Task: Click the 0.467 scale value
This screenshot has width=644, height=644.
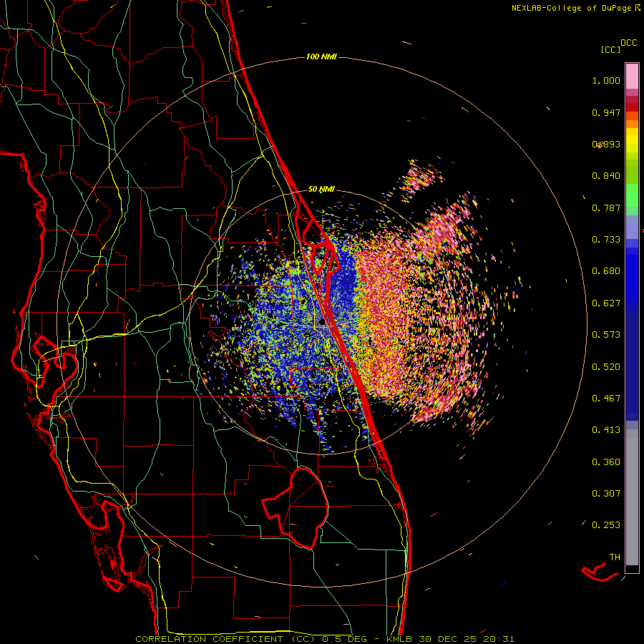Action: point(606,399)
